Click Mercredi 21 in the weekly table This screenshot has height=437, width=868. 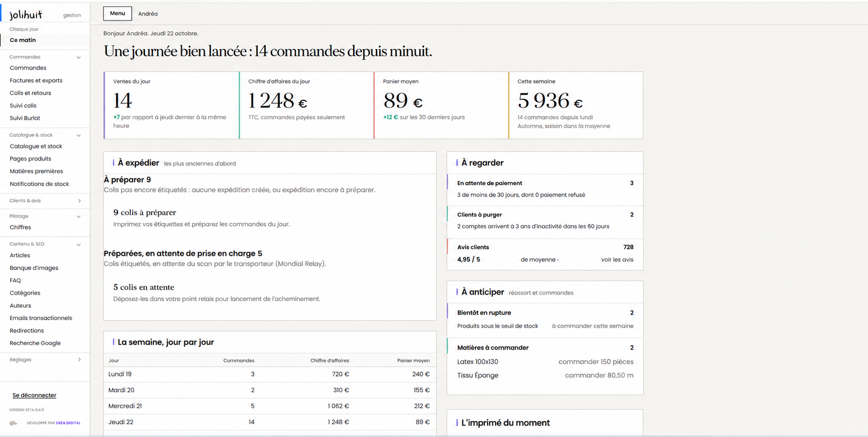125,406
